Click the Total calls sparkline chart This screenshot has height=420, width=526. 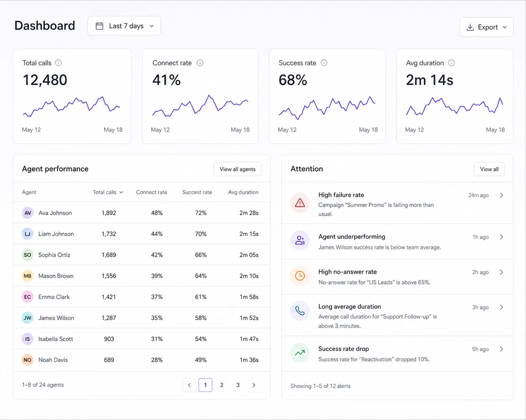[x=71, y=107]
